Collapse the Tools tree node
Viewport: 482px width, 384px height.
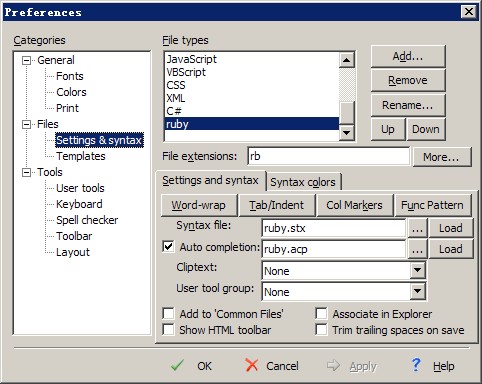click(x=26, y=172)
